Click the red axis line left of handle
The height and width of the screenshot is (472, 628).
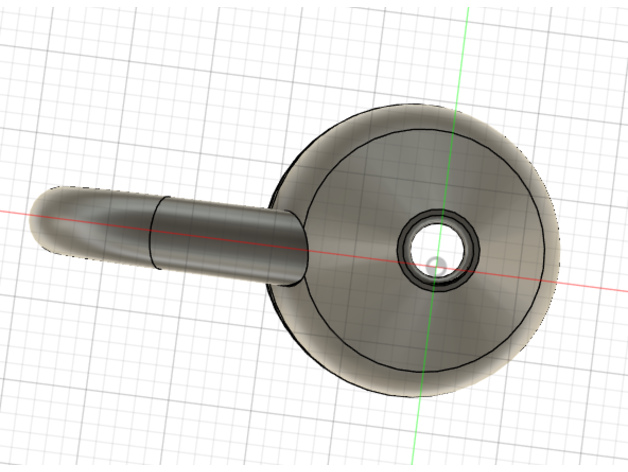(15, 212)
